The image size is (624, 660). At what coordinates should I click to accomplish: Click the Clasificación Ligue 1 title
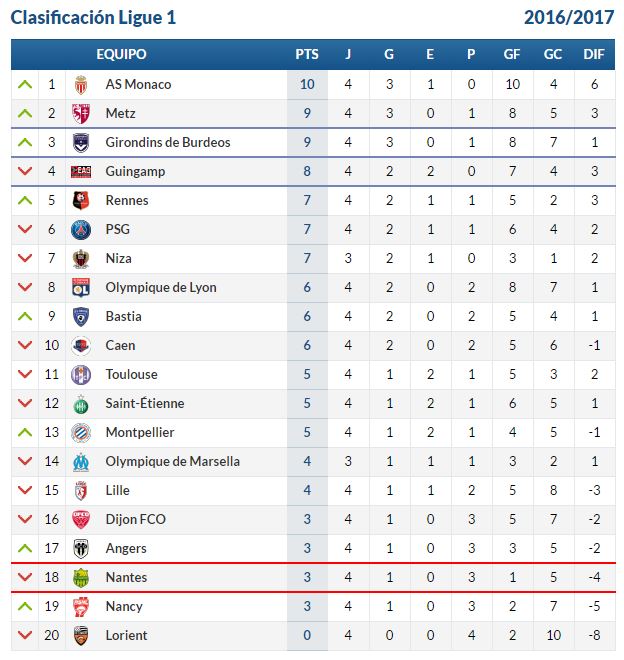point(93,18)
